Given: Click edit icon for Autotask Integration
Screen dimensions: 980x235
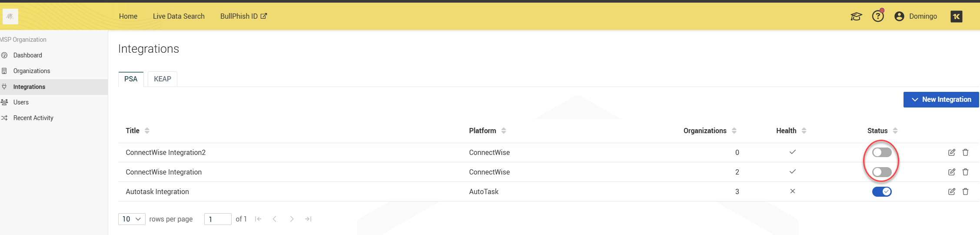Looking at the screenshot, I should click(x=951, y=191).
